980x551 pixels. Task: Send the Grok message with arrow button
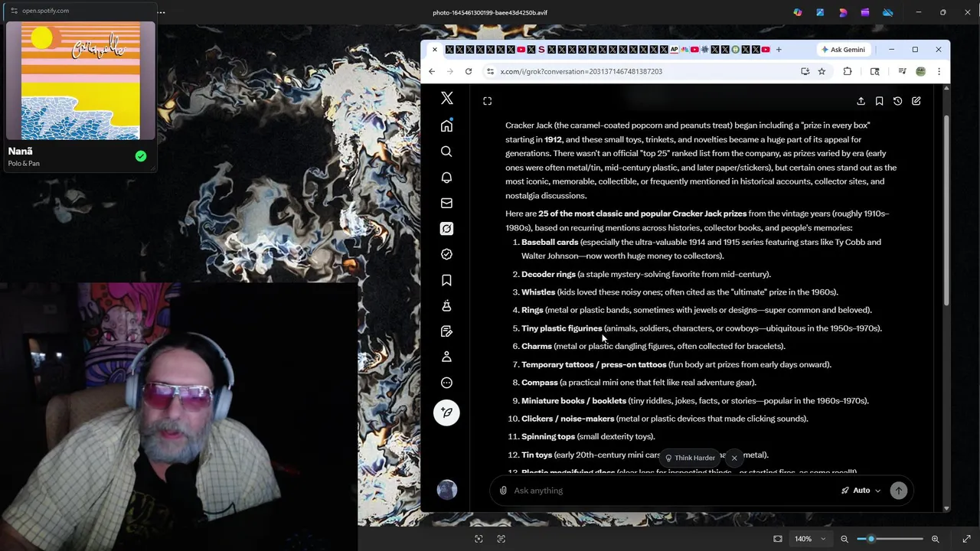point(899,491)
